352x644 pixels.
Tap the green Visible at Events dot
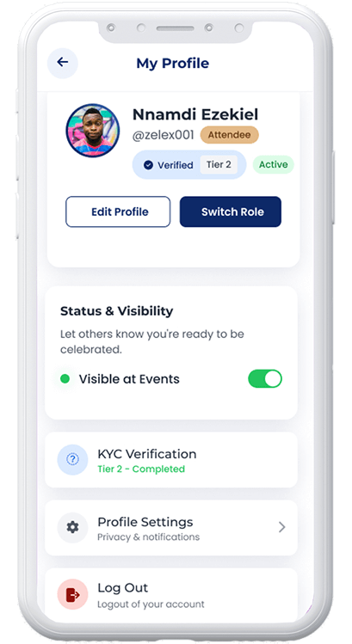pyautogui.click(x=65, y=378)
